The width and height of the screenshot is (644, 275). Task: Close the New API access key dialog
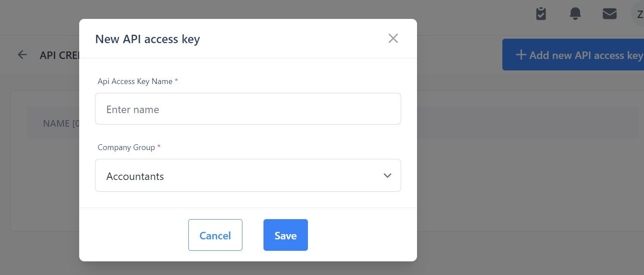pos(393,38)
